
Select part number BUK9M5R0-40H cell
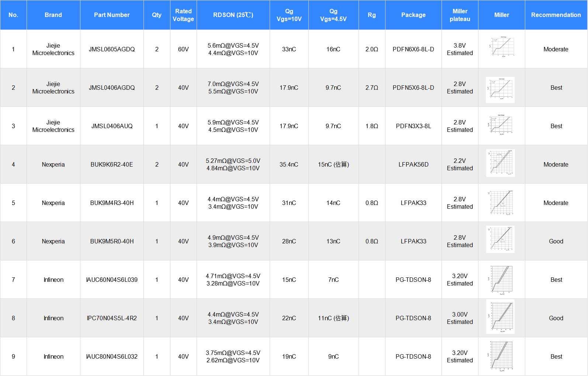tap(112, 241)
